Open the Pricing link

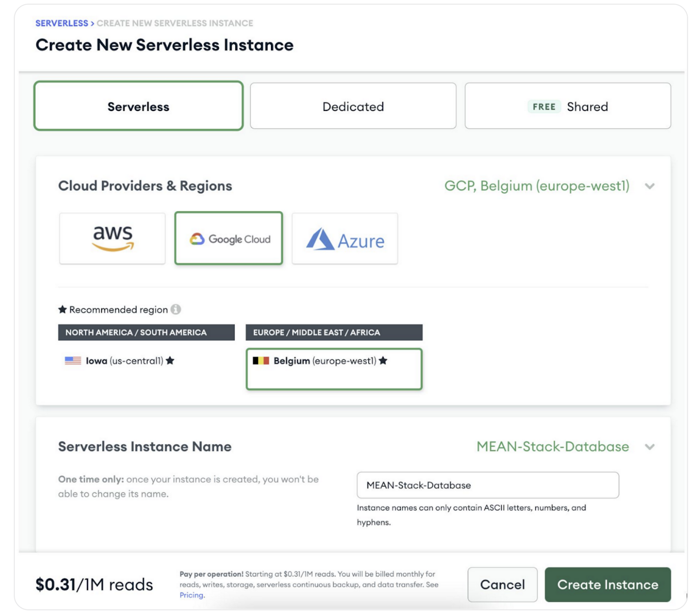(x=191, y=595)
